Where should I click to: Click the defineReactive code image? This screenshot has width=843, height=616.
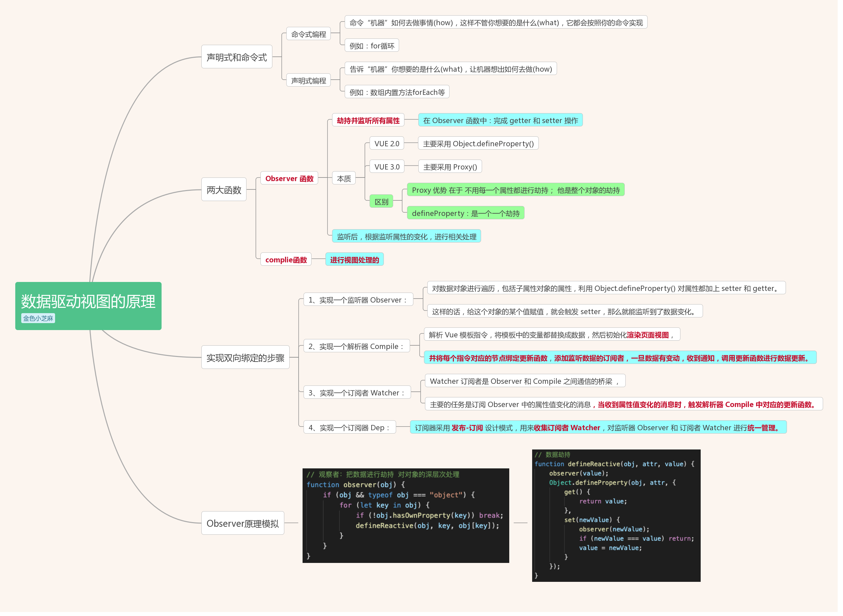click(615, 515)
